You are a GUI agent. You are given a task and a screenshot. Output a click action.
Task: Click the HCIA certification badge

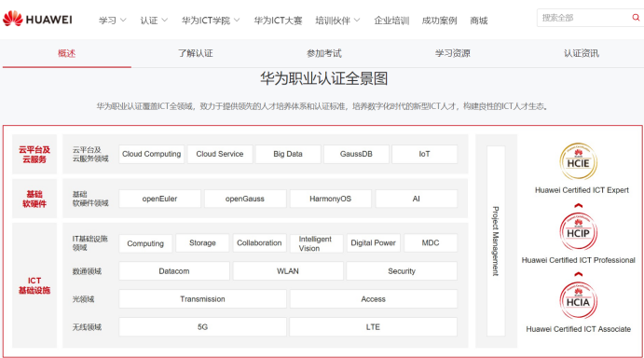(x=578, y=301)
